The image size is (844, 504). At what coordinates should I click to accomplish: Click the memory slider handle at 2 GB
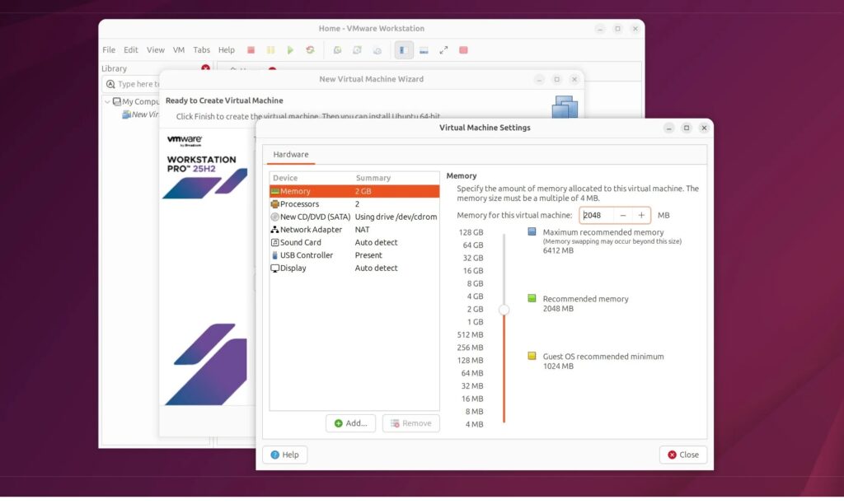[504, 310]
